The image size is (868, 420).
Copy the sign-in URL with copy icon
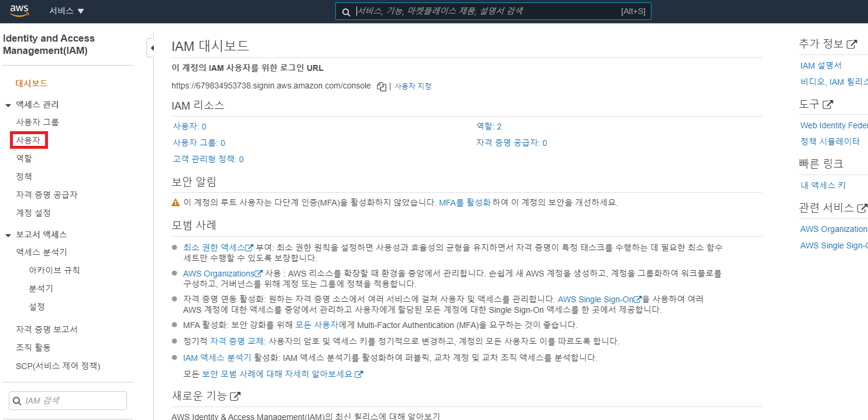[x=382, y=86]
